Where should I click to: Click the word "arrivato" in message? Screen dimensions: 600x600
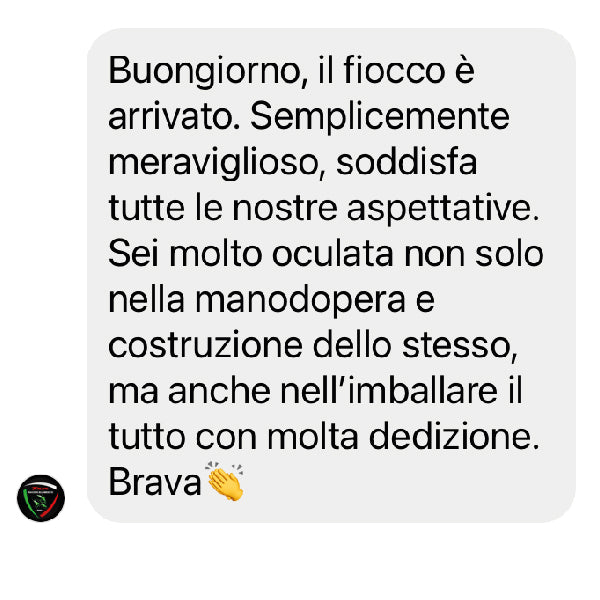[x=171, y=117]
